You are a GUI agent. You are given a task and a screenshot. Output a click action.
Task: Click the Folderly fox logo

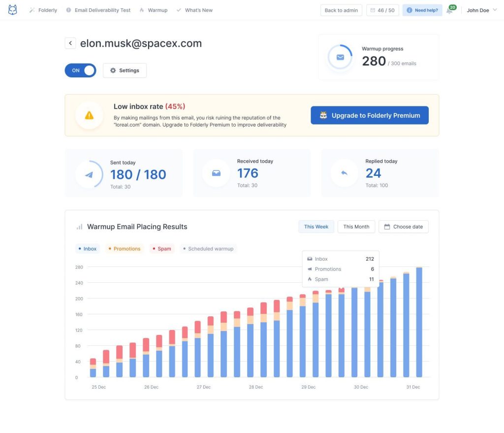pos(12,10)
